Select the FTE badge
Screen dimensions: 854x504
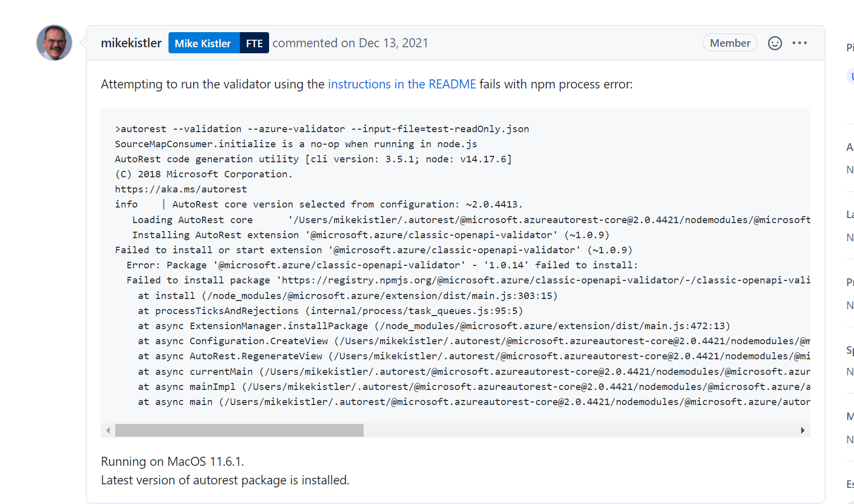pyautogui.click(x=254, y=43)
